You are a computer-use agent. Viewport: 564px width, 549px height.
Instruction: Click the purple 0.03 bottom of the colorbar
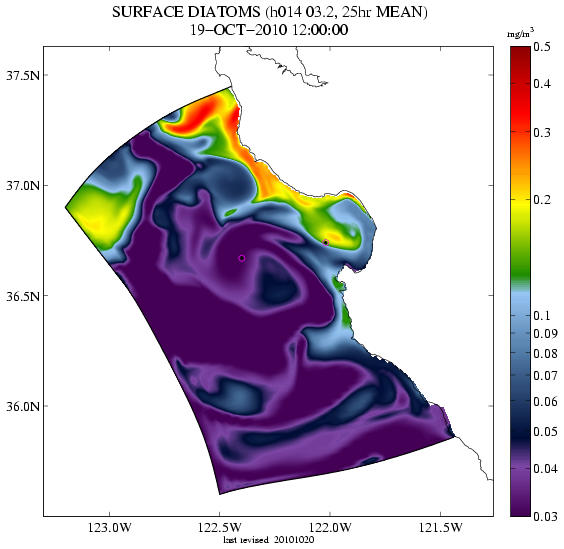(520, 512)
